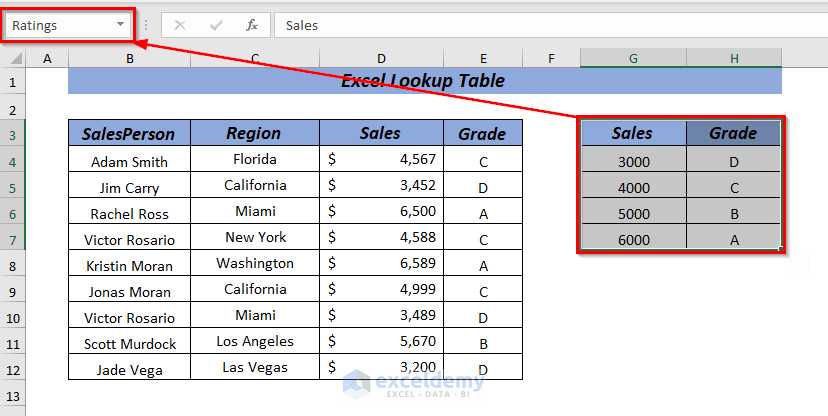Click the Insert Function fx icon
828x416 pixels.
pos(252,25)
